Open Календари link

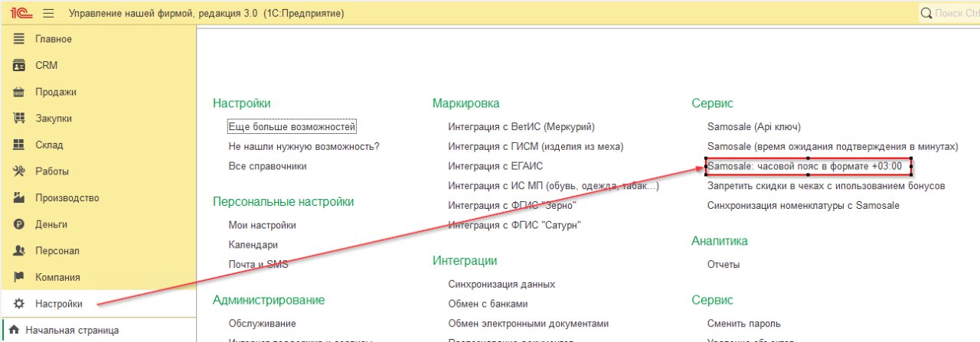[253, 245]
